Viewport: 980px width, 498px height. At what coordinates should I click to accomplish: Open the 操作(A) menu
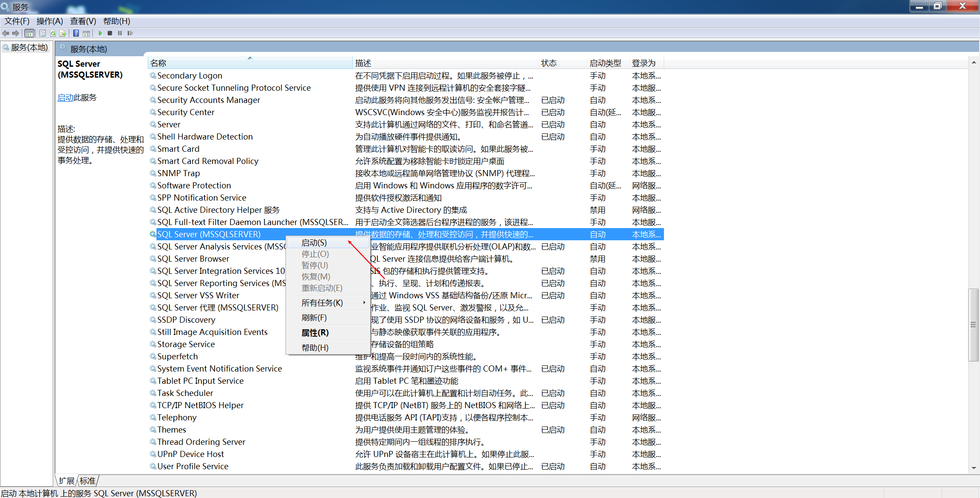pyautogui.click(x=49, y=21)
